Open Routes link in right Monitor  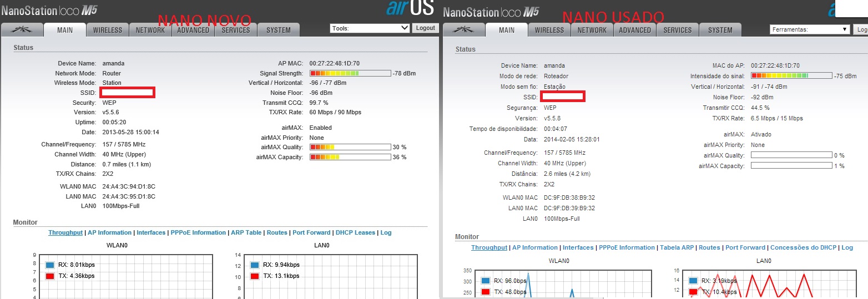click(x=709, y=248)
